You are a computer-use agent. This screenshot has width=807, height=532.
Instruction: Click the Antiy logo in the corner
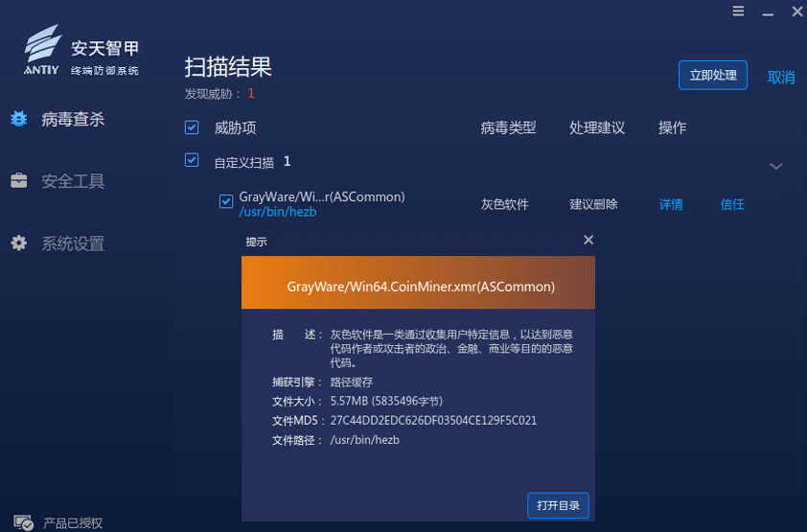pyautogui.click(x=43, y=52)
